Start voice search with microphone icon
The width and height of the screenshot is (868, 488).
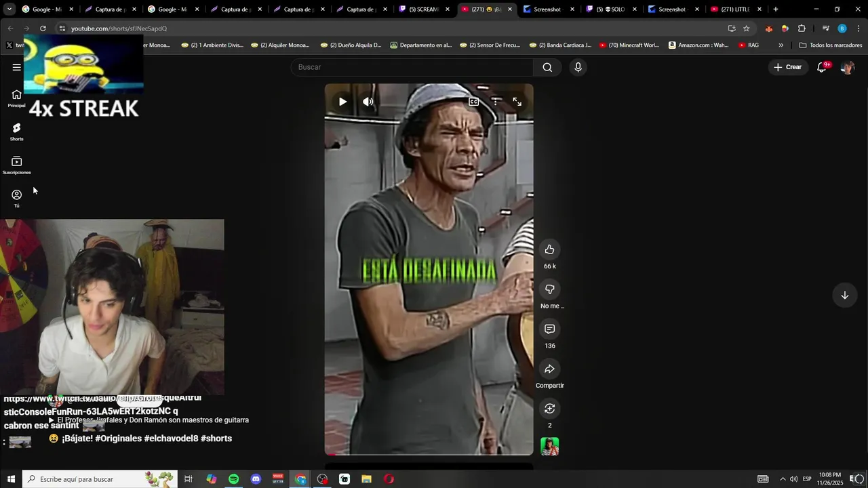[x=578, y=67]
